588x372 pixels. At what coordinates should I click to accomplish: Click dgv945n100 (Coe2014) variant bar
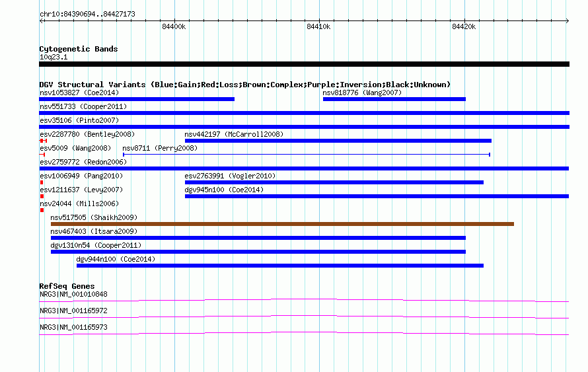point(377,196)
